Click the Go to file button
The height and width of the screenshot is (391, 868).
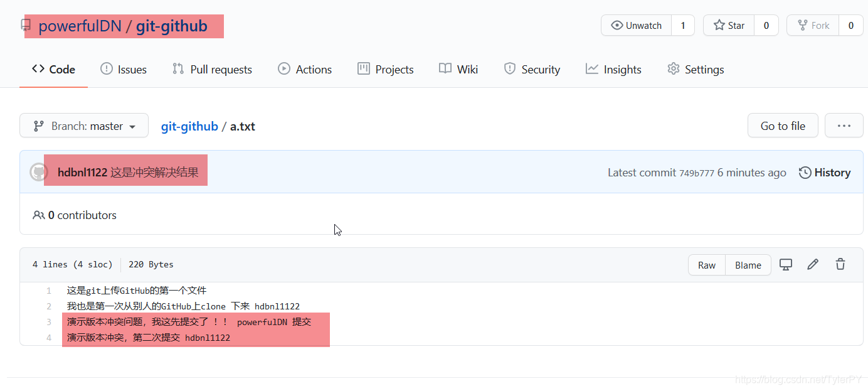(783, 126)
